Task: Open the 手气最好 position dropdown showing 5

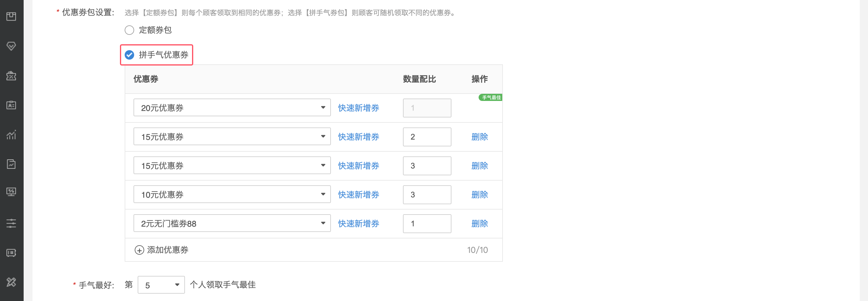Action: (x=161, y=285)
